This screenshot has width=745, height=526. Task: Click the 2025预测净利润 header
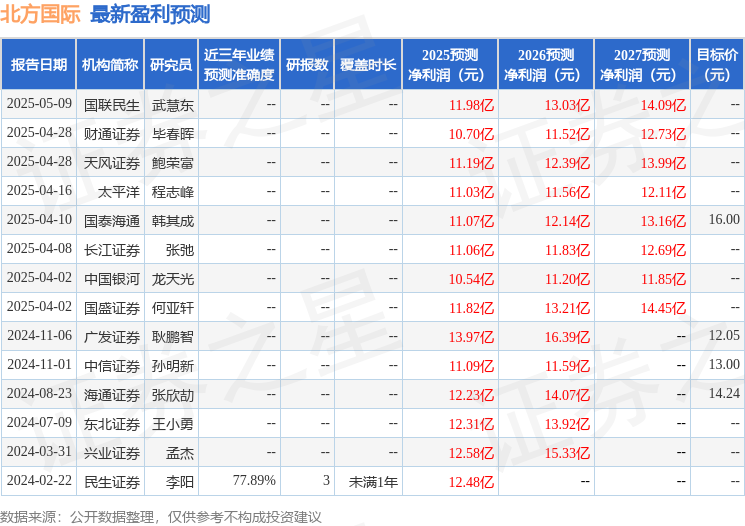450,65
